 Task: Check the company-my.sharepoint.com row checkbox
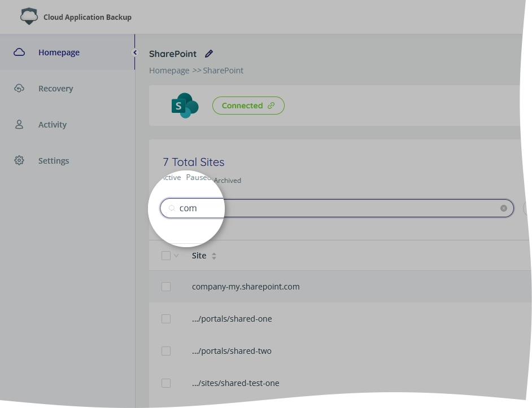(166, 287)
